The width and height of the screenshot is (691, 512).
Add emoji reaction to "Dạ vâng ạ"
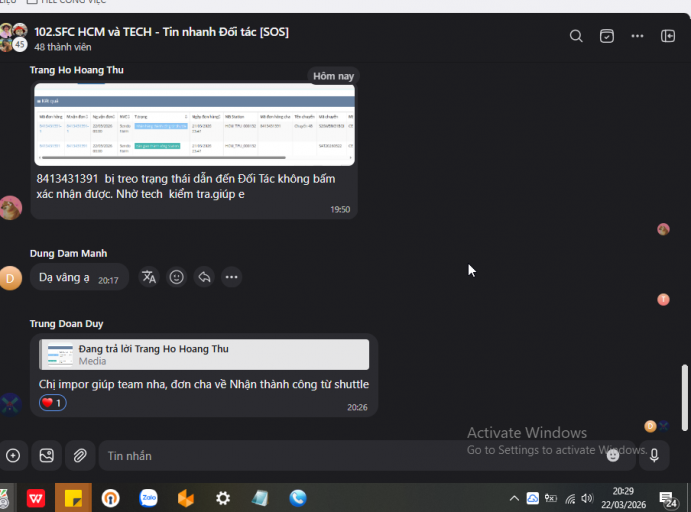(x=177, y=277)
